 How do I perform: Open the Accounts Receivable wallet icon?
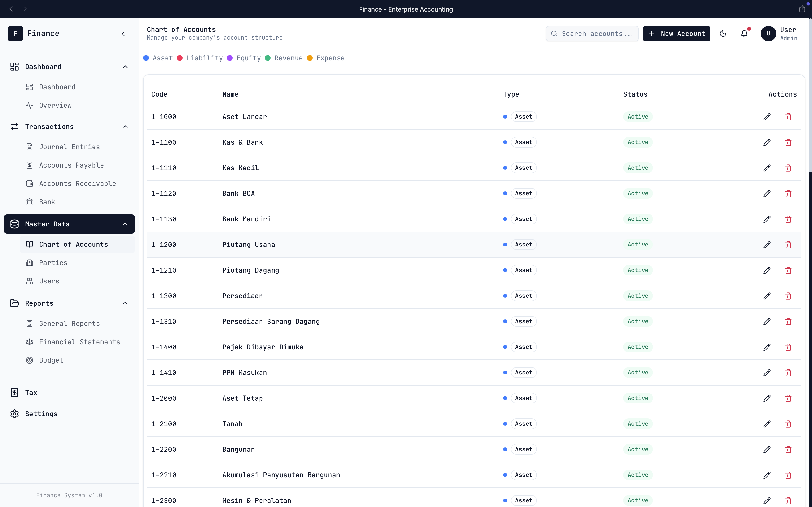pos(30,183)
